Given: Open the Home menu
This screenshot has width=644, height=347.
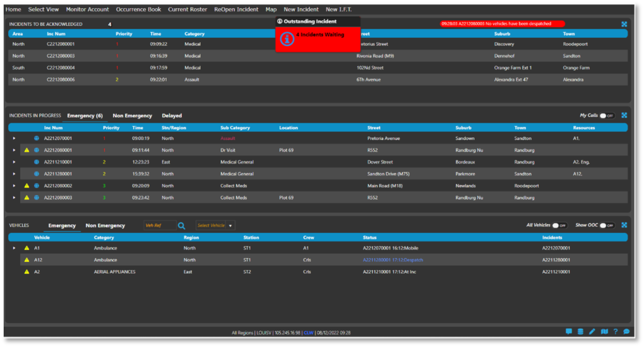Looking at the screenshot, I should click(13, 9).
